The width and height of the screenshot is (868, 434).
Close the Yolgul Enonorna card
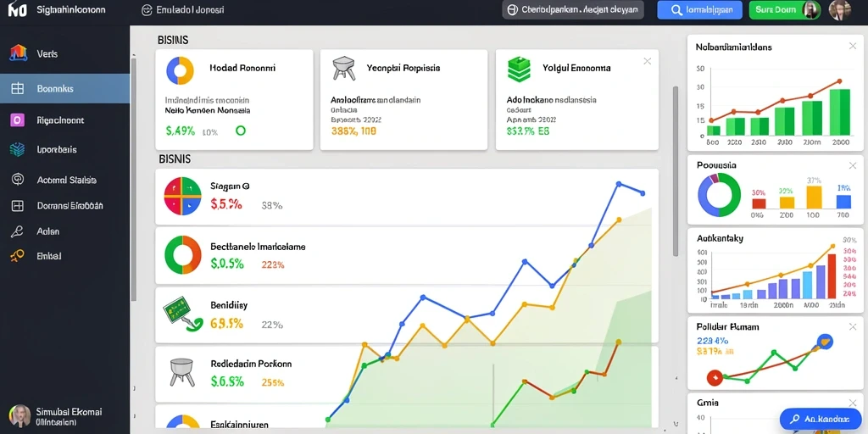647,61
